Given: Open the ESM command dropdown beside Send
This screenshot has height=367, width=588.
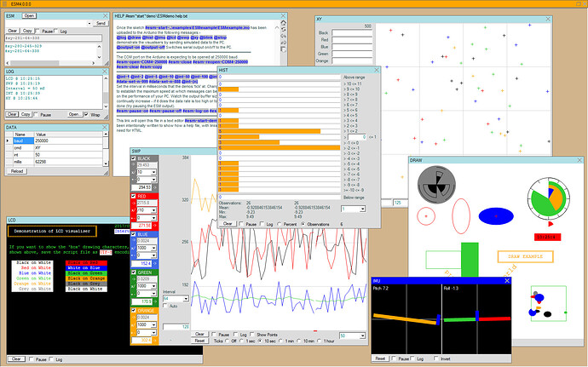Looking at the screenshot, I should (x=89, y=23).
